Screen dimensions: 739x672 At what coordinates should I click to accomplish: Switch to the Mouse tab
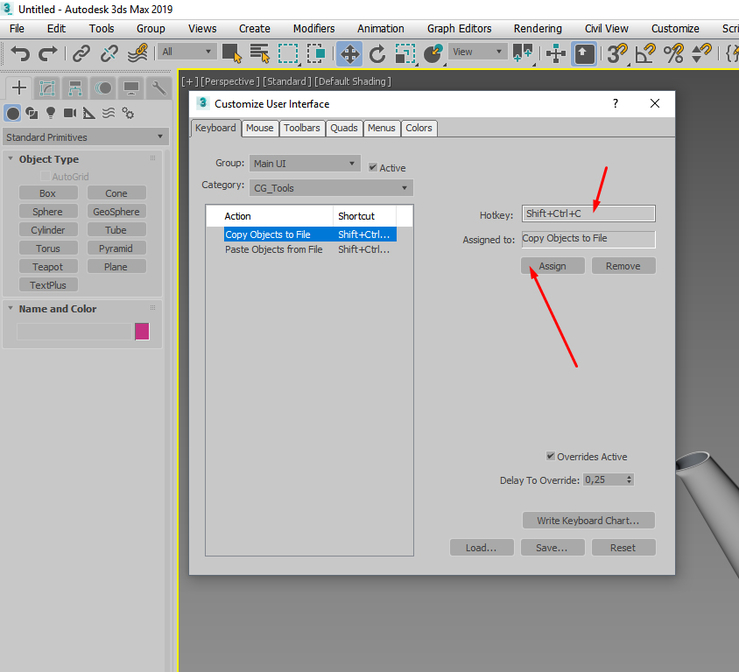tap(259, 128)
